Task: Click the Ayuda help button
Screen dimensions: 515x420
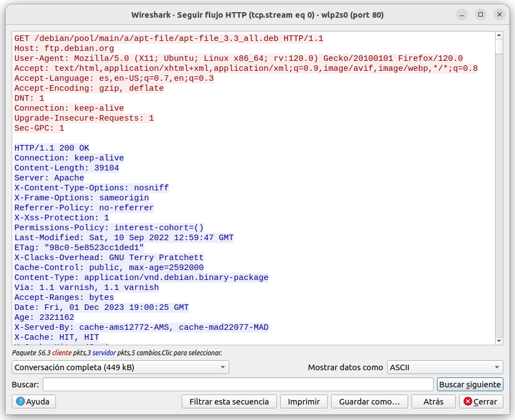Action: pos(33,401)
